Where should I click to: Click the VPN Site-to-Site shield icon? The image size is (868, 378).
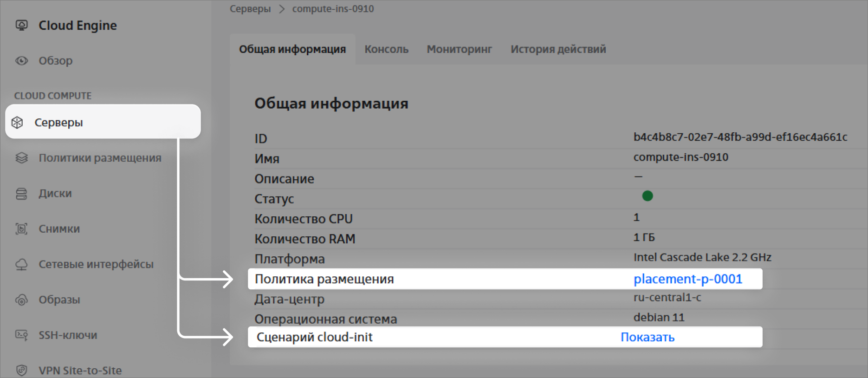click(22, 370)
